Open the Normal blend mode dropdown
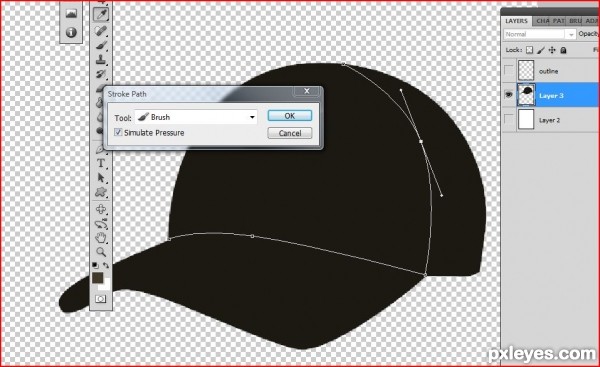The height and width of the screenshot is (367, 600). coord(540,34)
